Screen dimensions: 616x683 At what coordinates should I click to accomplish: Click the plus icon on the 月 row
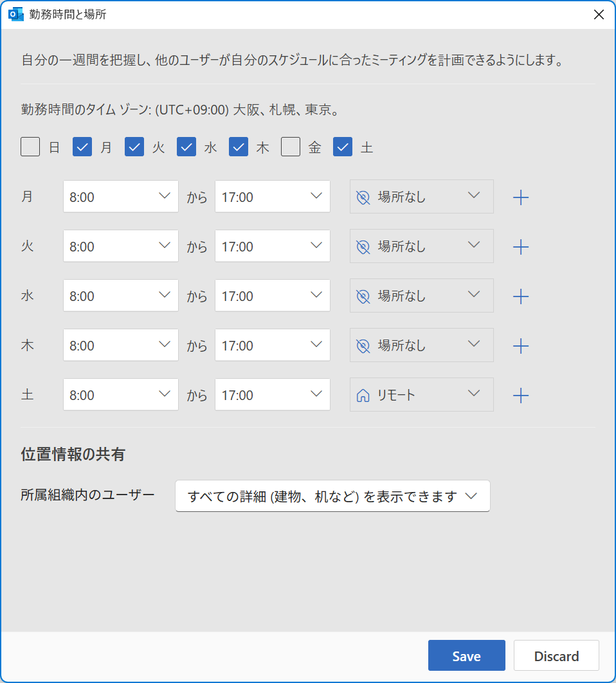521,197
